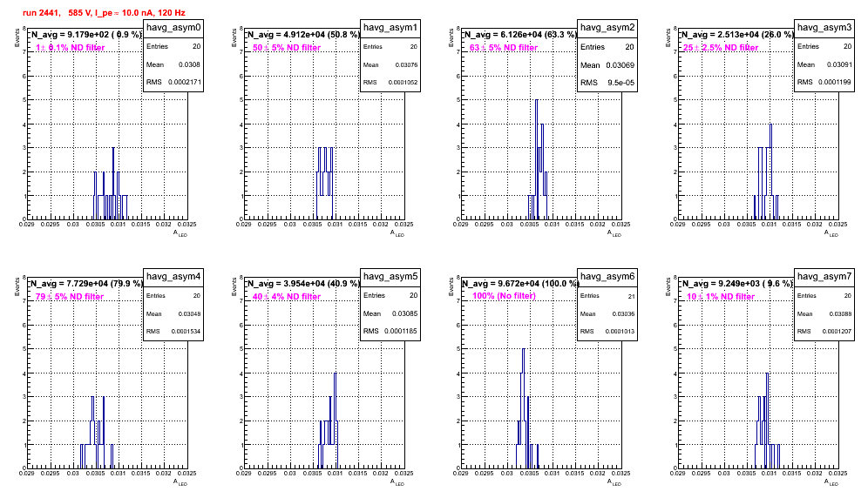Click the N_avg = 9.672e+04 label

tap(519, 284)
